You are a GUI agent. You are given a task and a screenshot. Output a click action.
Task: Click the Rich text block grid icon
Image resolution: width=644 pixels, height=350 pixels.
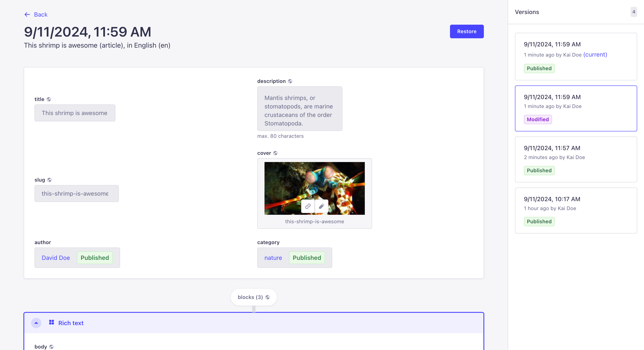[52, 323]
